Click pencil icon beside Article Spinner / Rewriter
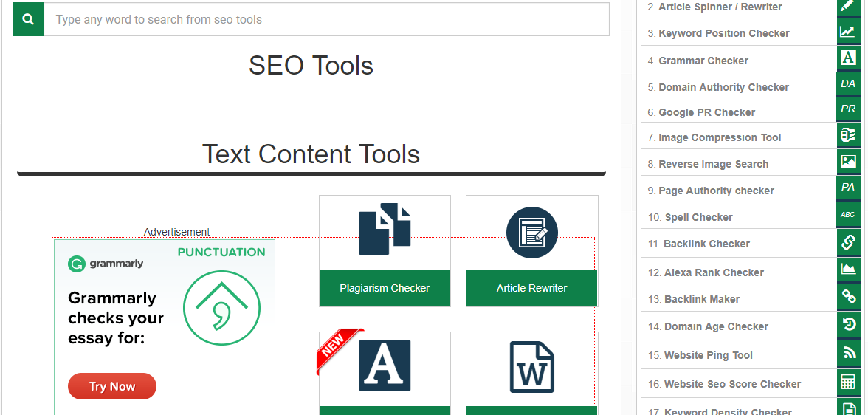Screen dimensions: 868x415 tap(848, 7)
